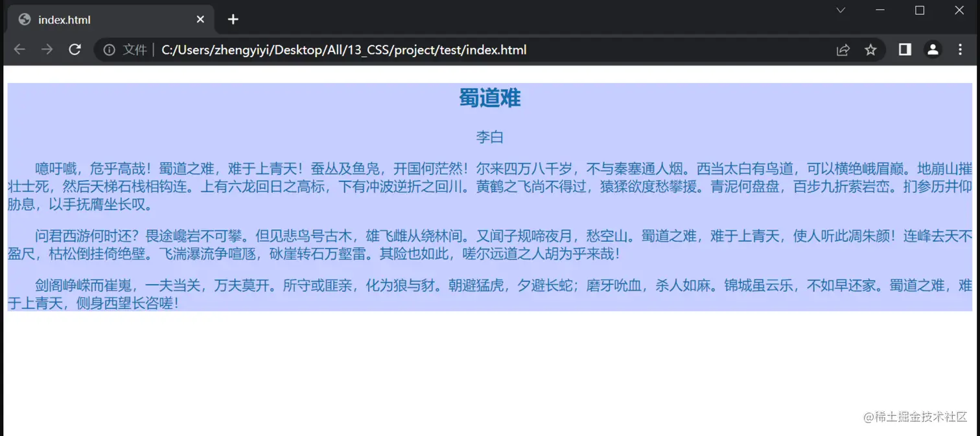Click the share page icon
Viewport: 980px width, 436px height.
[x=843, y=50]
